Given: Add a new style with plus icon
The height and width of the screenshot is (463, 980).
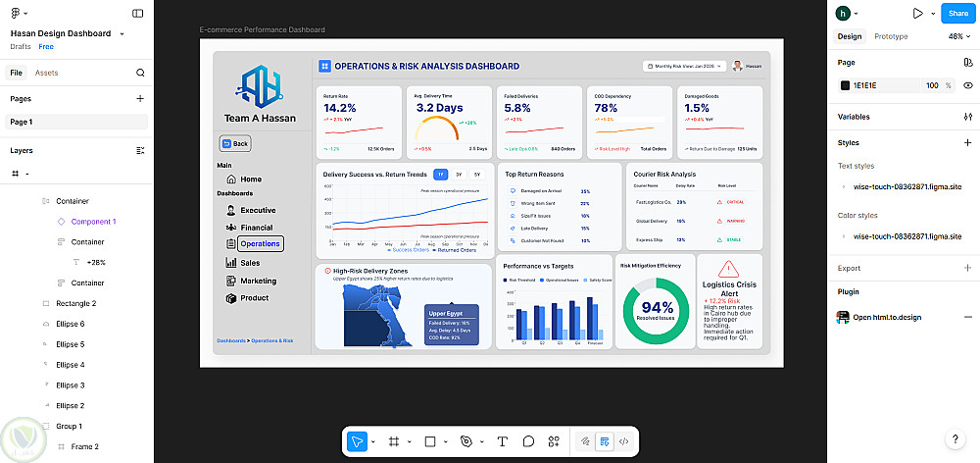Looking at the screenshot, I should click(x=968, y=142).
